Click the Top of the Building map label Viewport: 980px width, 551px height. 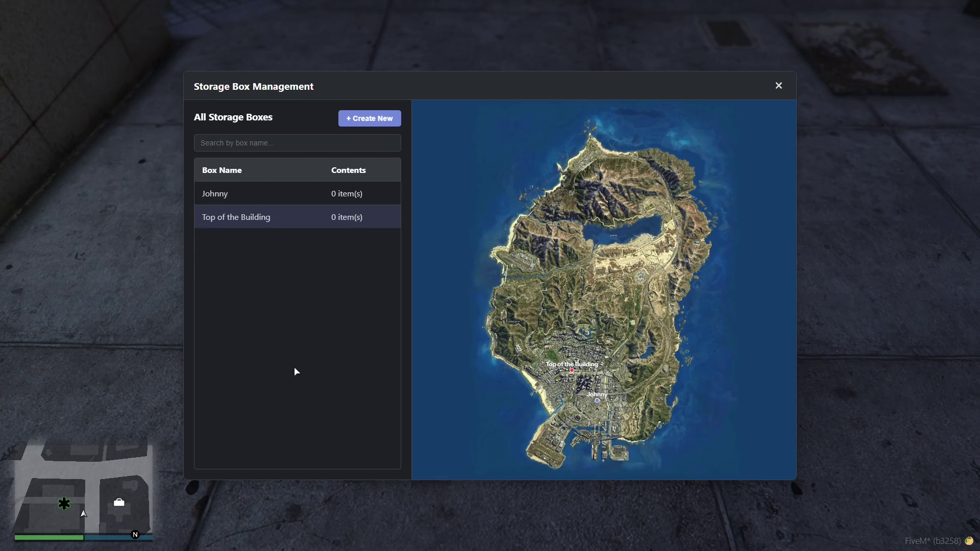click(572, 364)
